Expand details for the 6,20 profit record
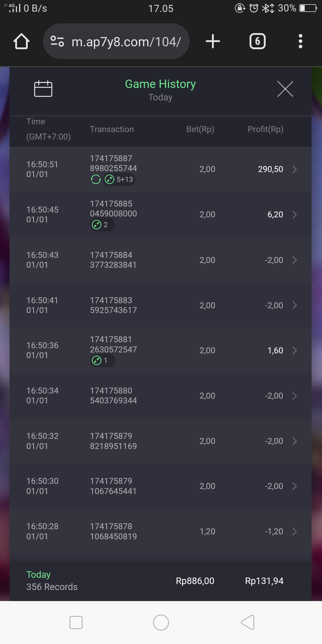 [294, 215]
